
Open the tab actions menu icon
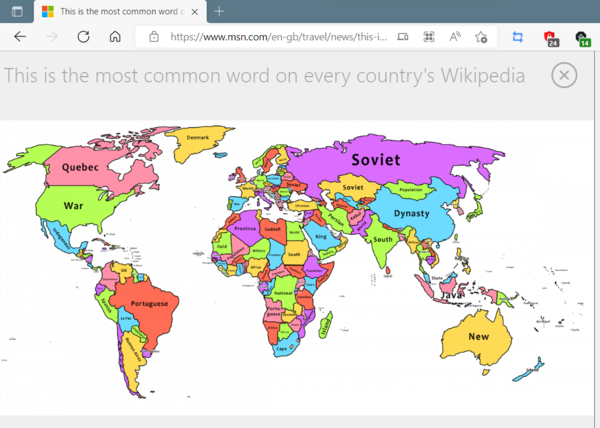point(17,11)
